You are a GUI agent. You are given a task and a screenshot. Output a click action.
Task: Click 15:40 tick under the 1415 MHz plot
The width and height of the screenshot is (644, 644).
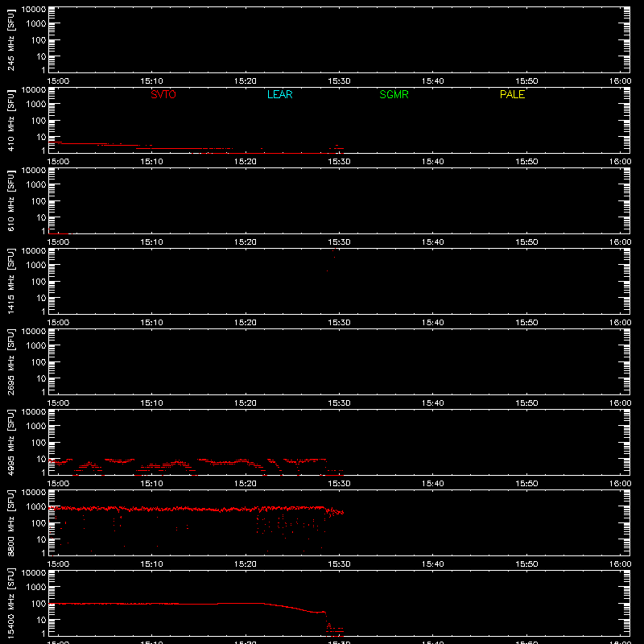tap(433, 323)
